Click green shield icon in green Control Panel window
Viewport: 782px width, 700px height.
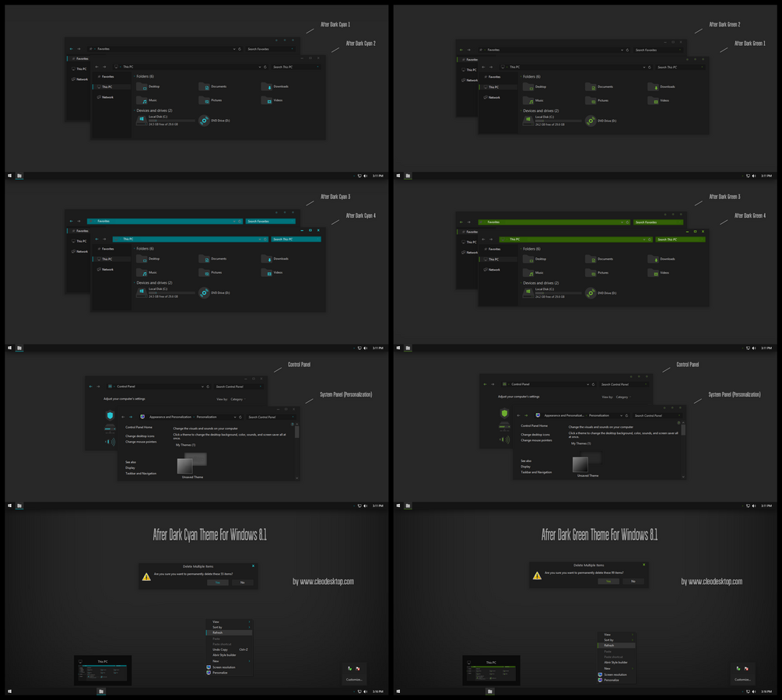(504, 413)
